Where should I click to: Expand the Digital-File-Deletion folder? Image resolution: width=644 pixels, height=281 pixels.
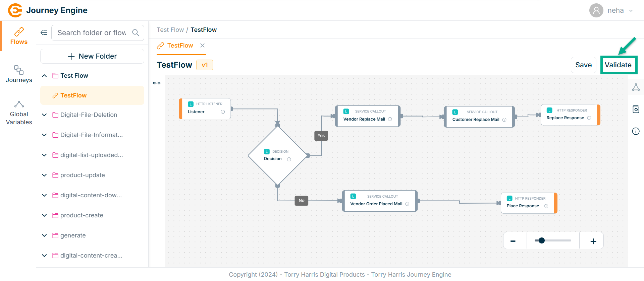[44, 115]
